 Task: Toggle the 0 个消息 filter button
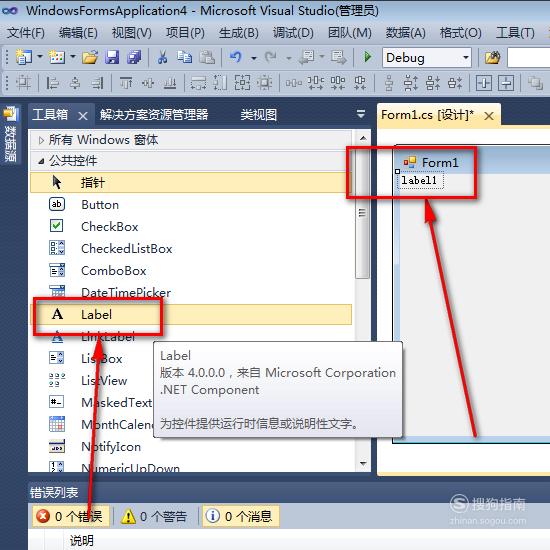tap(241, 516)
